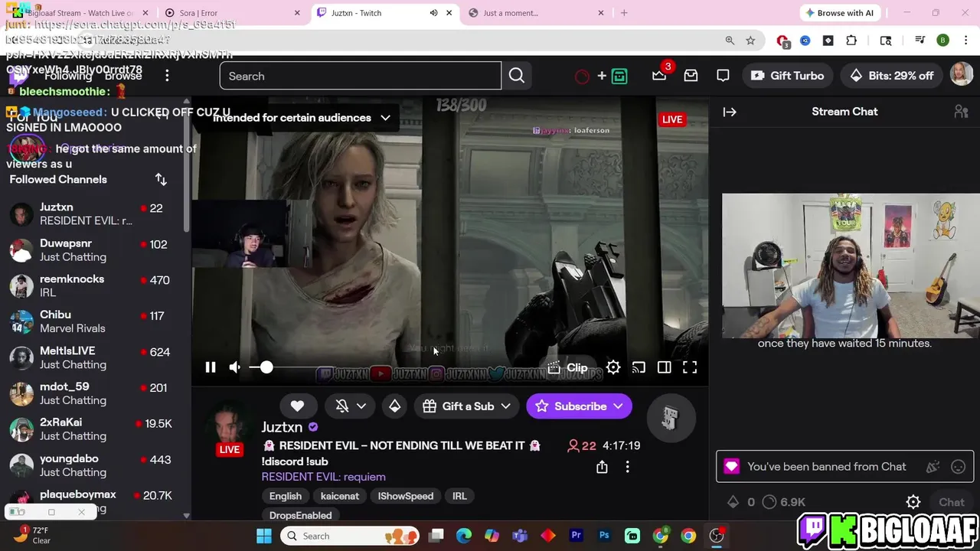Screen dimensions: 980x551
Task: Open the Prime Loot crown icon
Action: click(659, 75)
